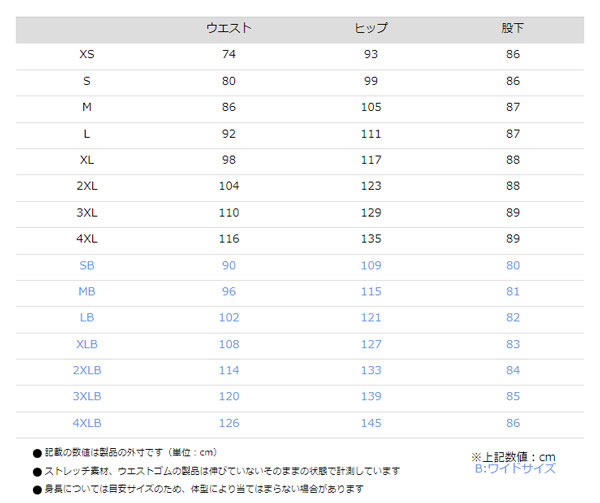The image size is (600, 503).
Task: Click hip value 127 for XLB
Action: [371, 344]
